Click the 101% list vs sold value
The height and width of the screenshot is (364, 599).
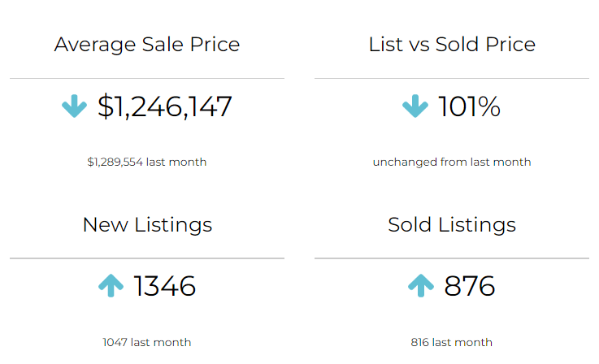point(469,106)
